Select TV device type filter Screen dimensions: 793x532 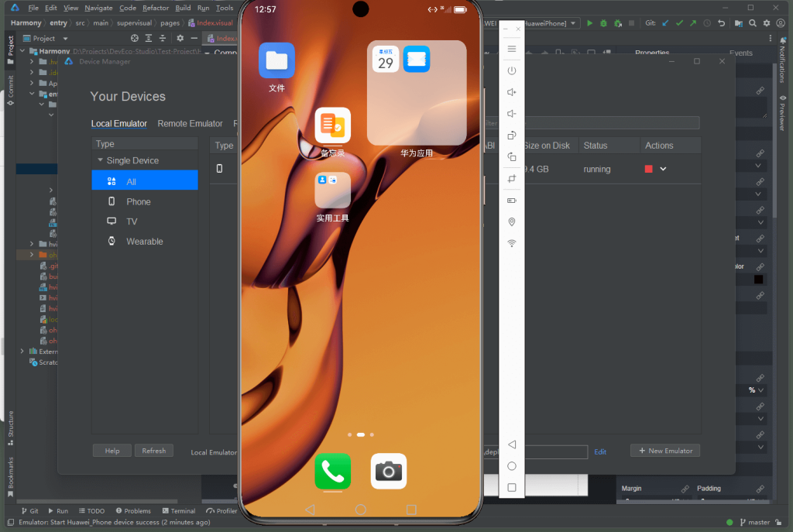pos(145,221)
